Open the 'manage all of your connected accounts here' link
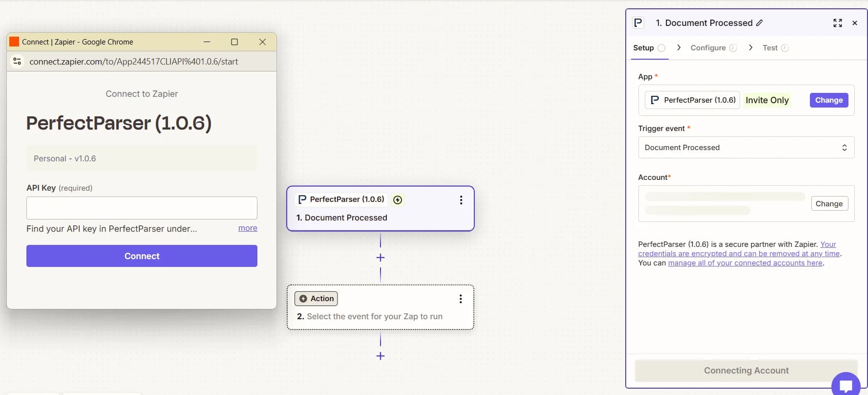Image resolution: width=868 pixels, height=395 pixels. 745,263
